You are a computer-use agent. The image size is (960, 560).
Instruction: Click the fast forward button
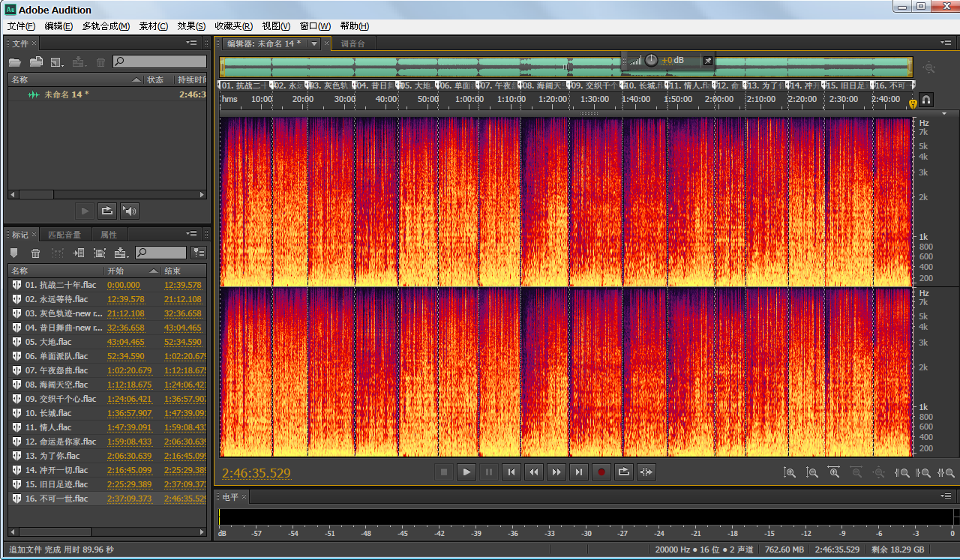(556, 472)
